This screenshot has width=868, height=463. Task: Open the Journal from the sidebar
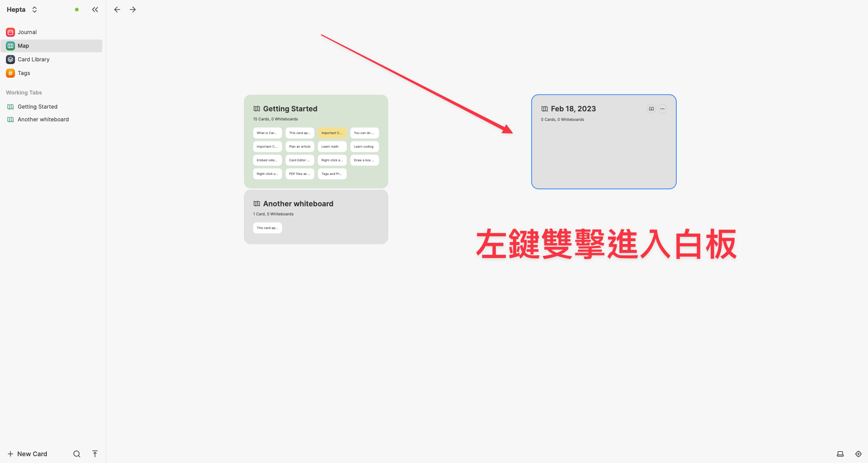pos(27,32)
